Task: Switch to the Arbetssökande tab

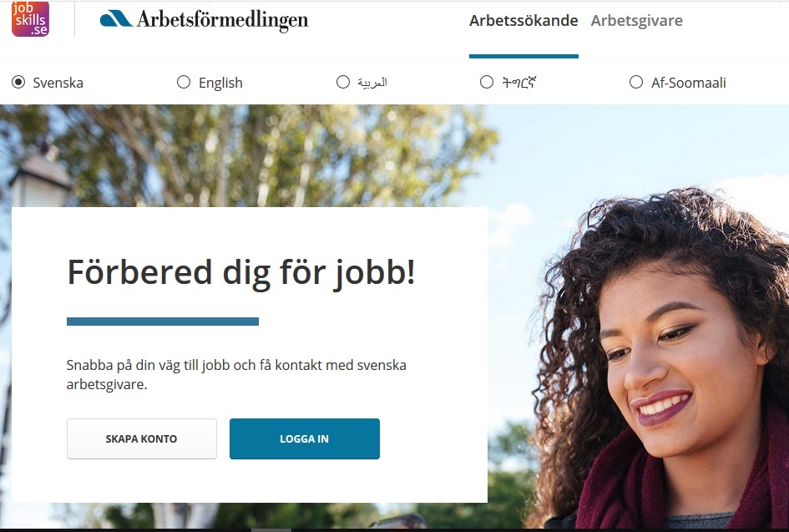Action: click(x=523, y=21)
